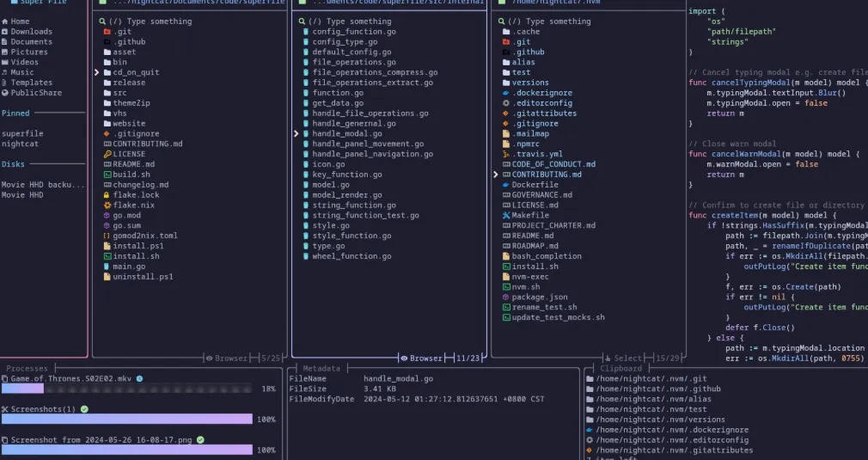The image size is (868, 460).
Task: Open the cd_on_quit folder
Action: coord(136,72)
